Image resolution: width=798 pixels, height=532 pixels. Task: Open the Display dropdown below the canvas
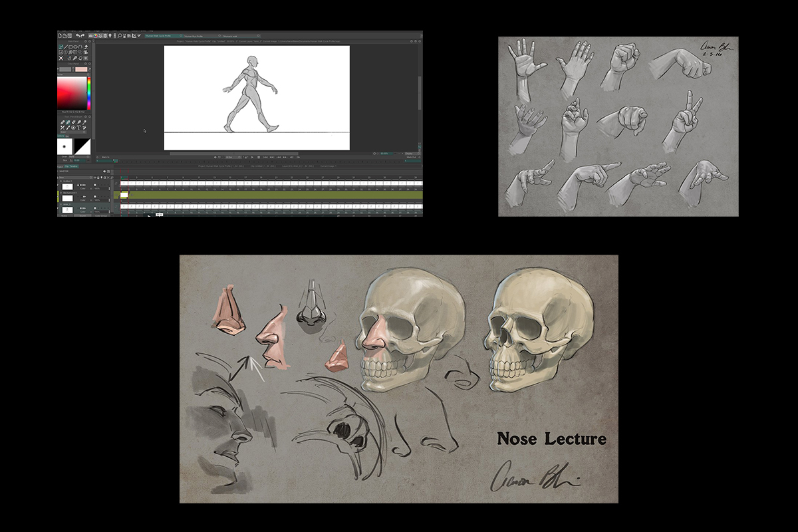point(412,154)
